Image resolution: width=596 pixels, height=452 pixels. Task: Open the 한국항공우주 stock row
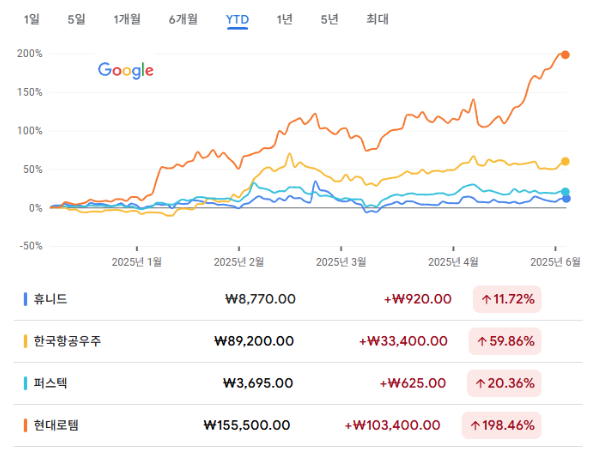(298, 341)
